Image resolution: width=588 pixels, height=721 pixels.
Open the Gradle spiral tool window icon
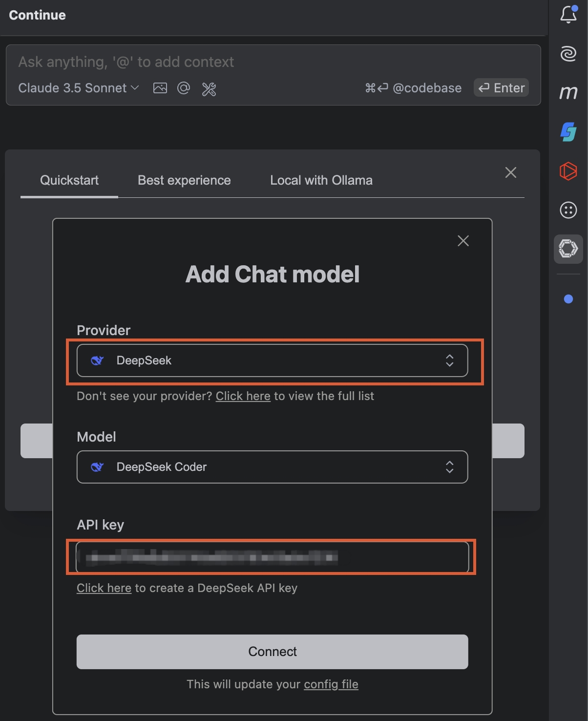click(x=568, y=53)
